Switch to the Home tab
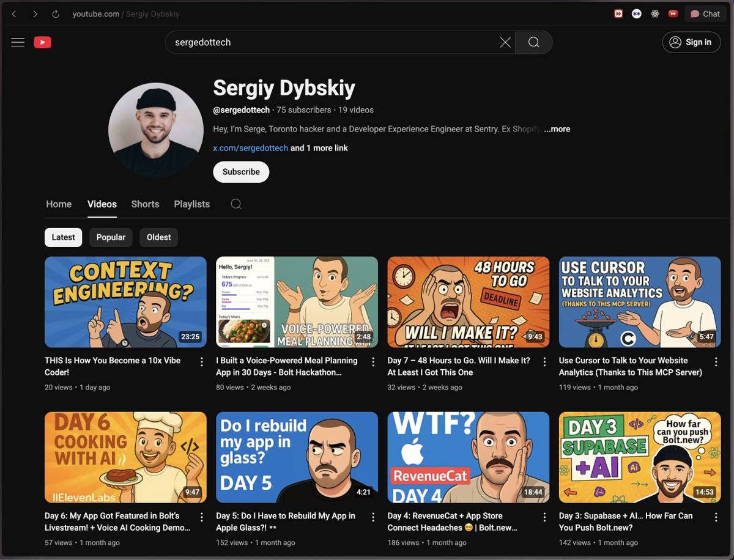Image resolution: width=734 pixels, height=560 pixels. [x=59, y=204]
